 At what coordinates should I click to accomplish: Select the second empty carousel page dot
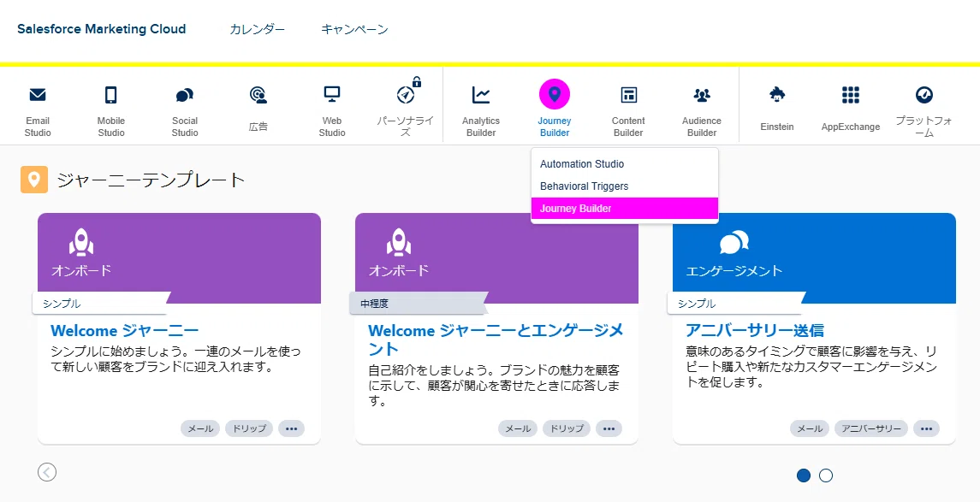826,475
